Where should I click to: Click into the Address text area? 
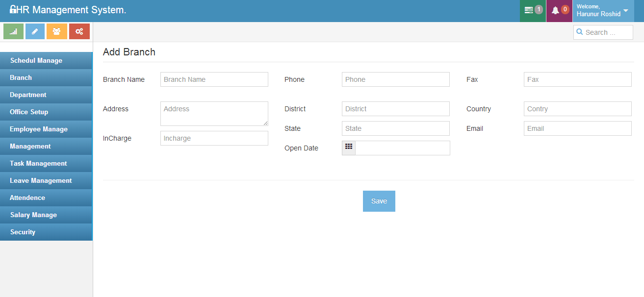click(214, 113)
